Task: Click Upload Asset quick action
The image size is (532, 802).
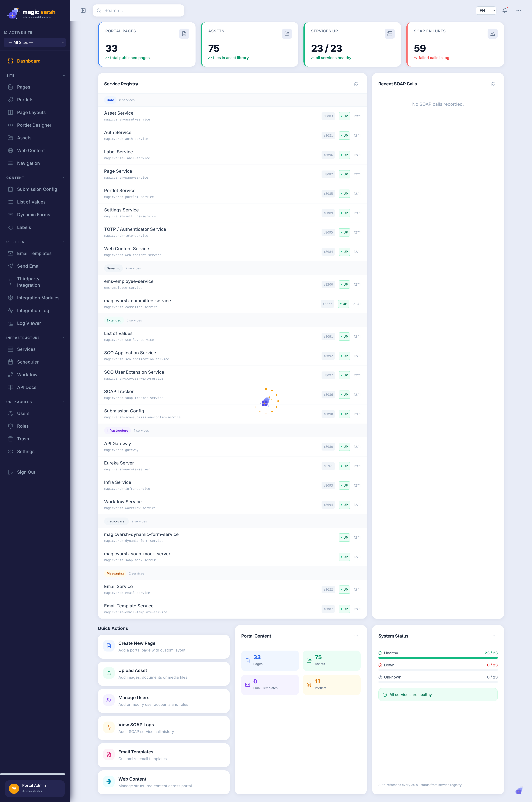Action: pyautogui.click(x=163, y=674)
